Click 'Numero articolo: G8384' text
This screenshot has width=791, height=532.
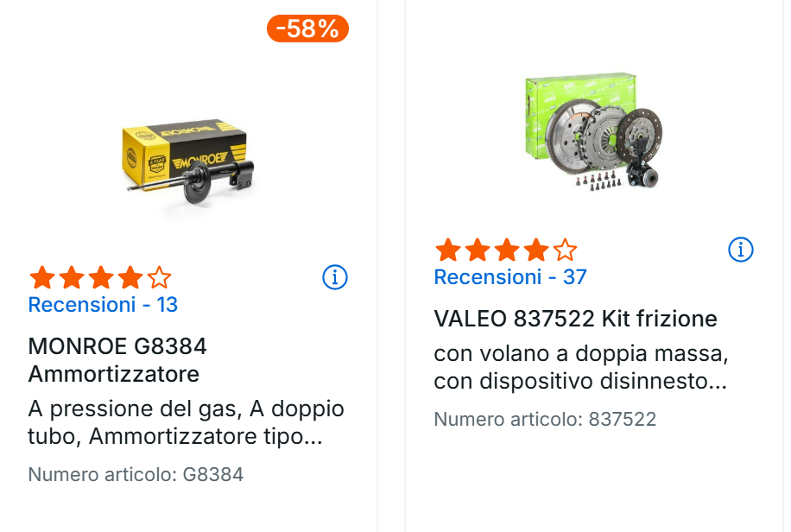136,474
